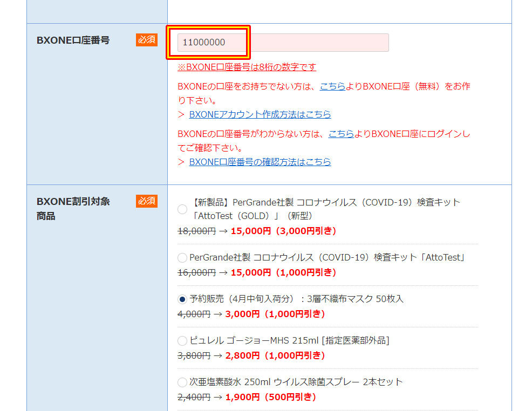Click the 15,000円（3,000円引き） price text
The width and height of the screenshot is (532, 411).
click(x=284, y=231)
